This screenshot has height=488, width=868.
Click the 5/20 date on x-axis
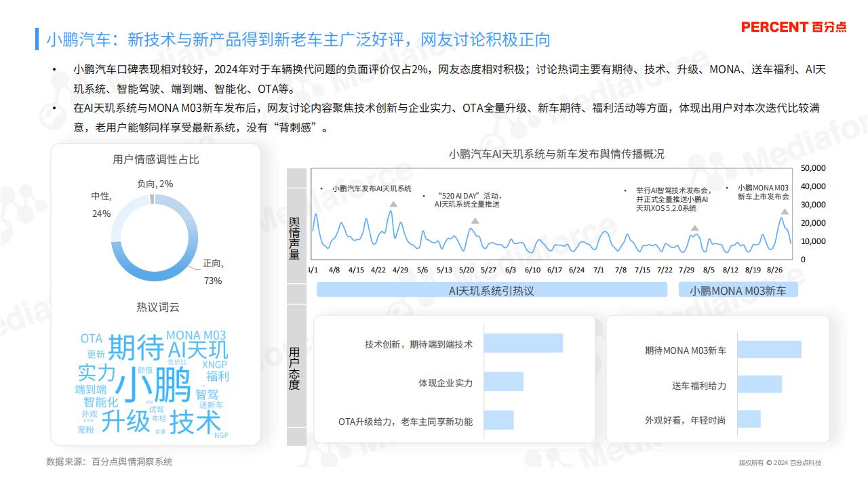467,270
